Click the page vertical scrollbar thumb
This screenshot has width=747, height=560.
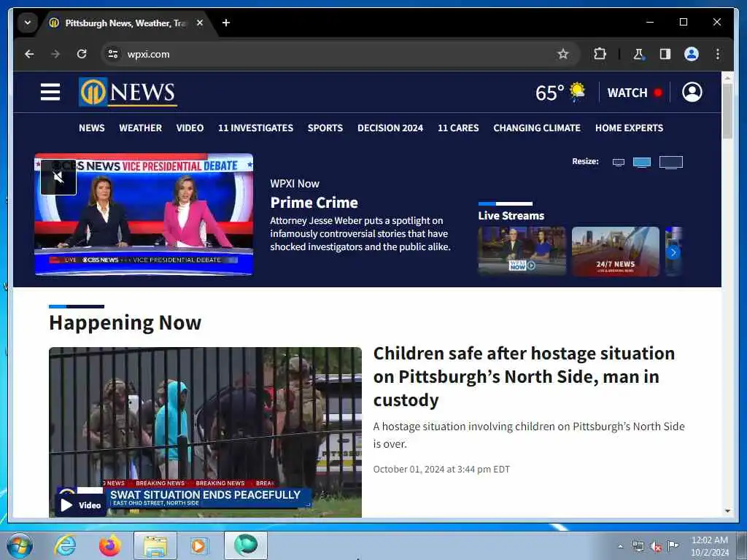pyautogui.click(x=727, y=111)
